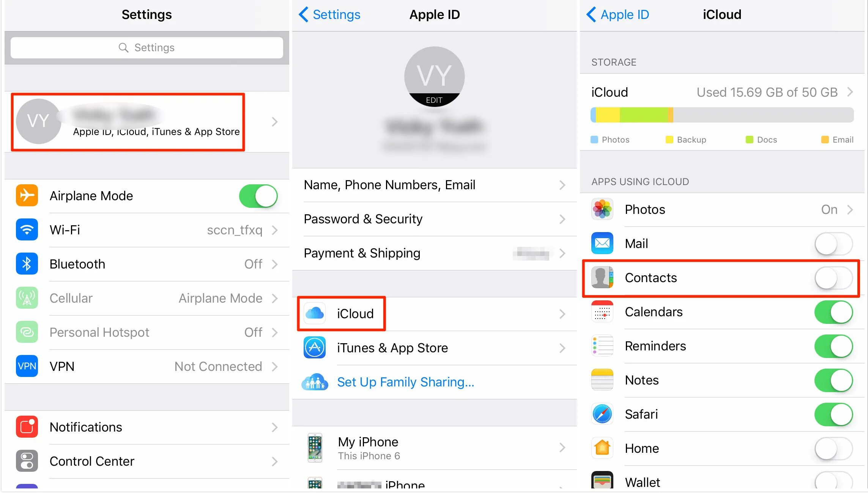Open the iTunes & App Store settings
The width and height of the screenshot is (868, 493).
pyautogui.click(x=434, y=348)
